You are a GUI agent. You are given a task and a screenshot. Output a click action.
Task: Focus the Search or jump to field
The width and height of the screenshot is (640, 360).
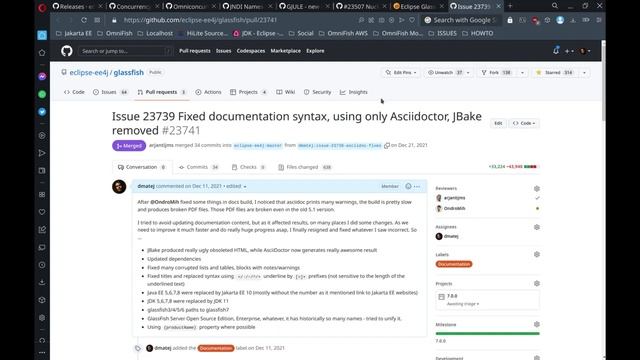126,51
